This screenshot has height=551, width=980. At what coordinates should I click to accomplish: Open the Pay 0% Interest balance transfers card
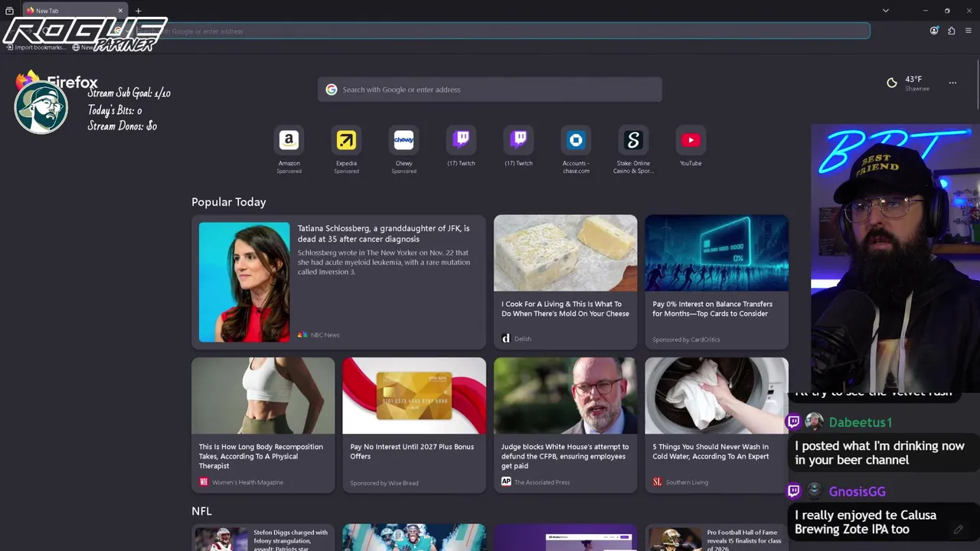pyautogui.click(x=717, y=282)
